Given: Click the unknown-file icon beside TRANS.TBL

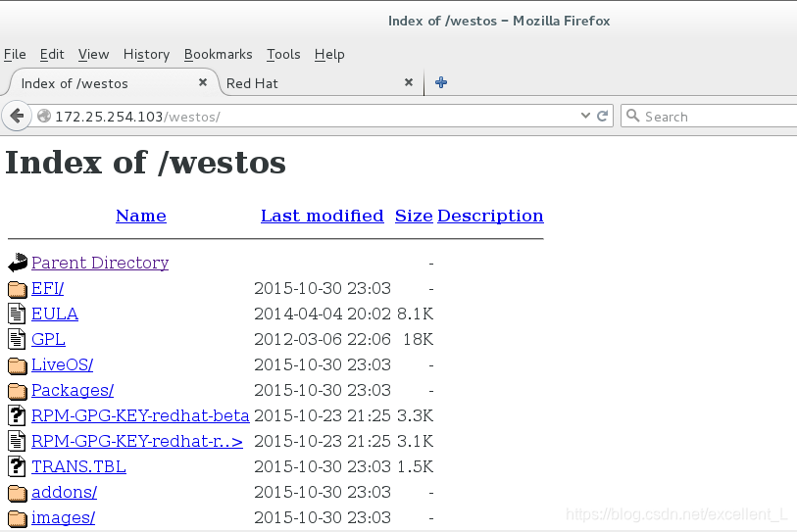Looking at the screenshot, I should 17,466.
